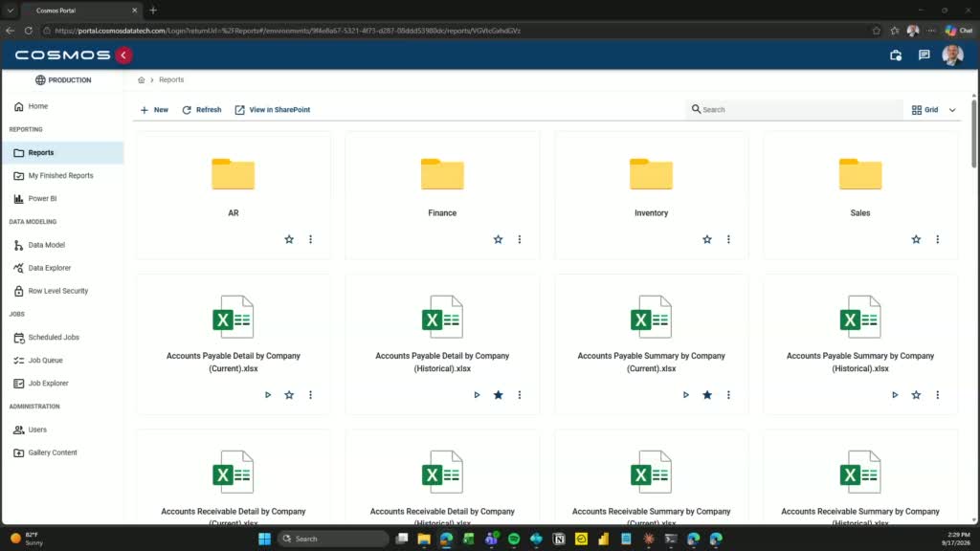The height and width of the screenshot is (551, 980).
Task: Run Accounts Payable Summary by Company (Historical) report
Action: click(x=895, y=395)
